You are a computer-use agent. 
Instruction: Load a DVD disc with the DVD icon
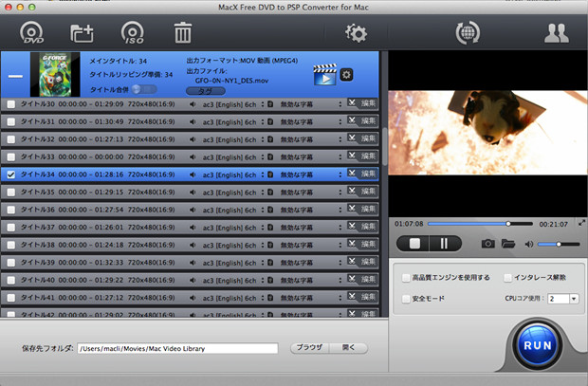tap(31, 33)
